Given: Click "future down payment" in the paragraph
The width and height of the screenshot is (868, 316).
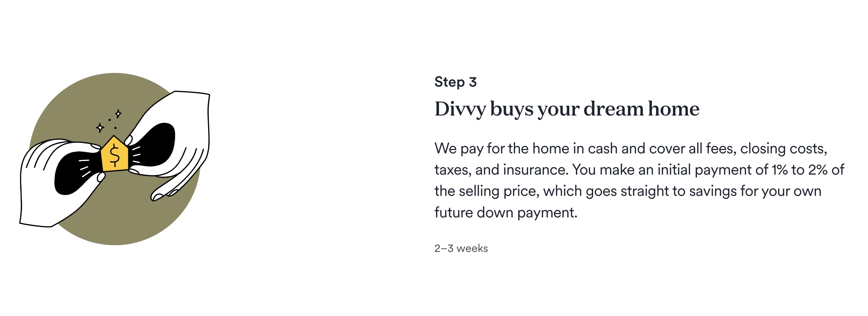Looking at the screenshot, I should pos(505,212).
